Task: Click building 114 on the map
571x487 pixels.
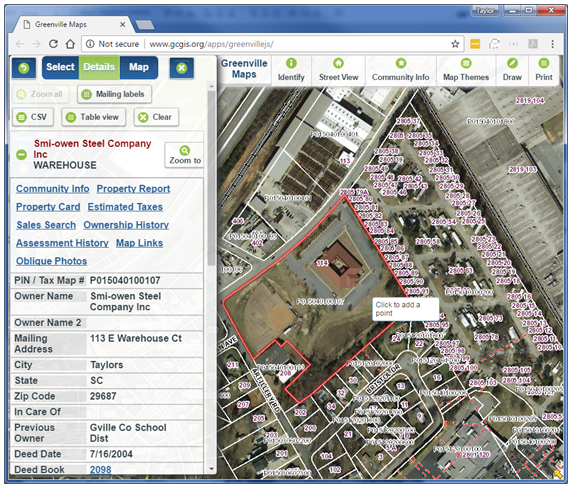Action: 322,263
